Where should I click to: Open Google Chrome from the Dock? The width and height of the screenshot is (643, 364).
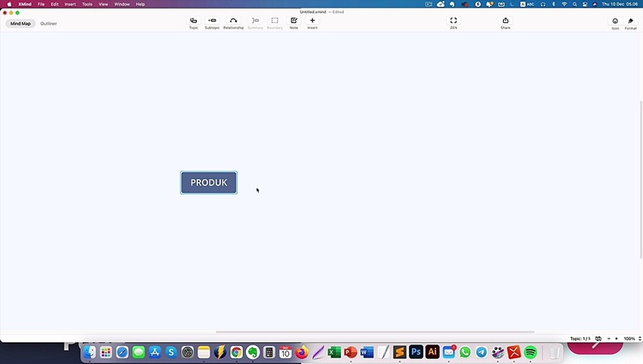[x=236, y=352]
